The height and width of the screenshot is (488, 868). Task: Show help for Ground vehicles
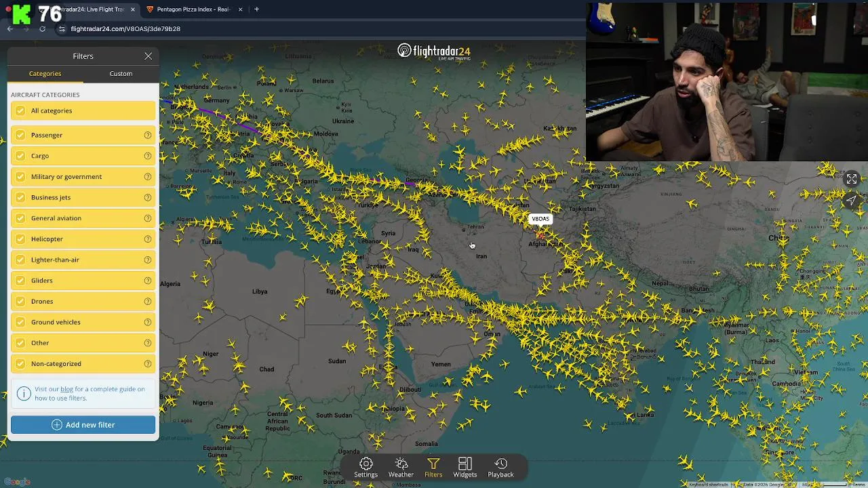[147, 322]
